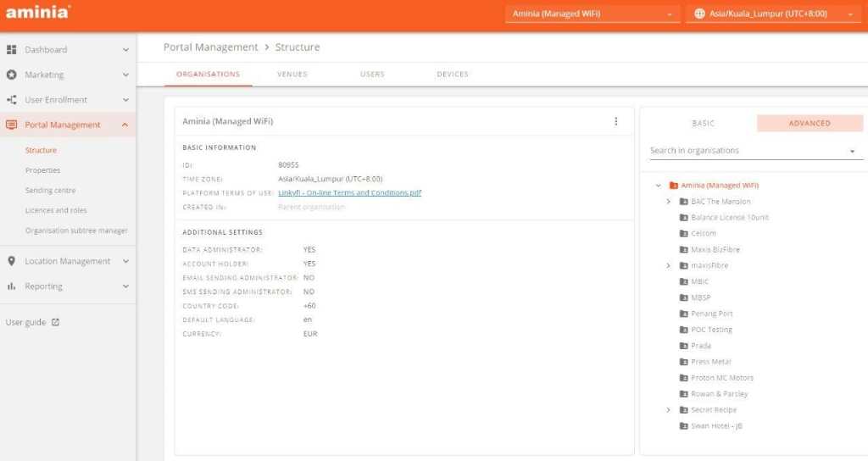Select the Advanced view toggle
The width and height of the screenshot is (868, 461).
tap(810, 124)
